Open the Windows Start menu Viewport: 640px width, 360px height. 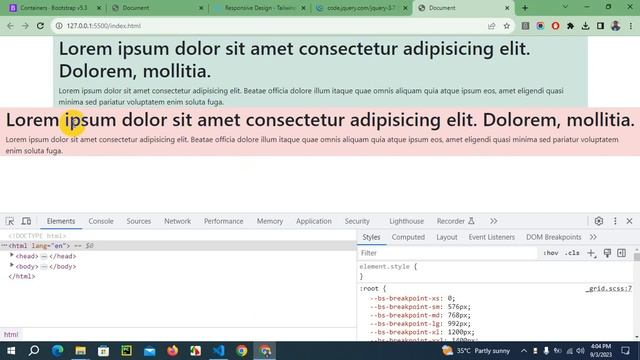click(x=11, y=351)
